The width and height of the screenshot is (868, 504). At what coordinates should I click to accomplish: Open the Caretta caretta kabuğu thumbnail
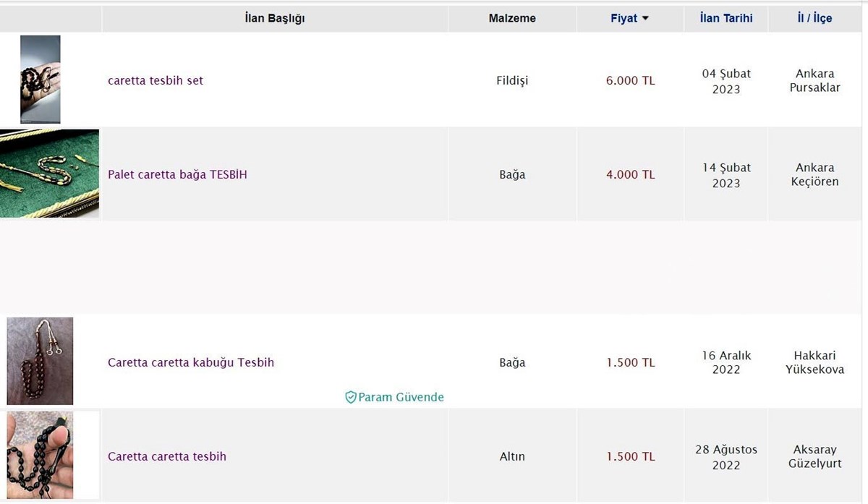pyautogui.click(x=40, y=361)
